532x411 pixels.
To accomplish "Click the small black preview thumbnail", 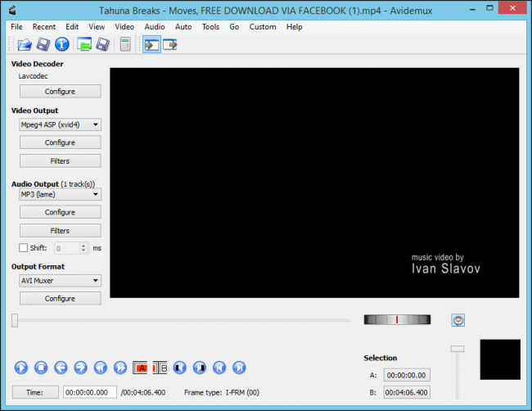I will (500, 359).
